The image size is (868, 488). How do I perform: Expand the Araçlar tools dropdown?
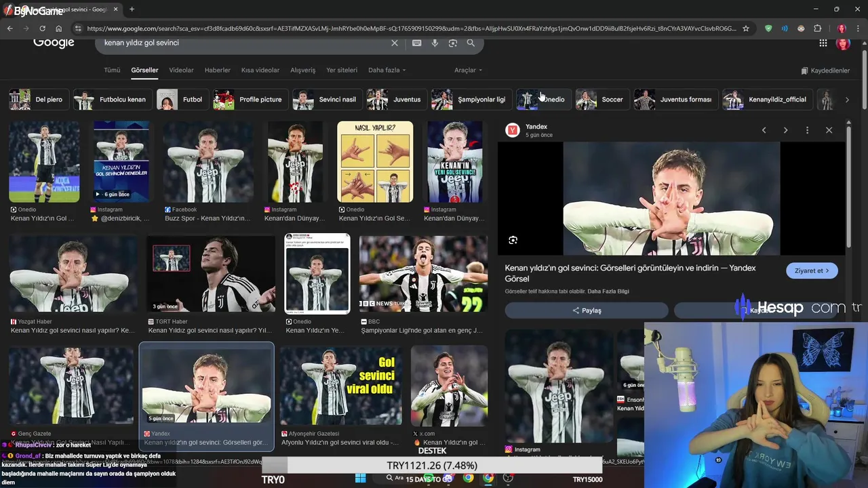click(x=469, y=70)
